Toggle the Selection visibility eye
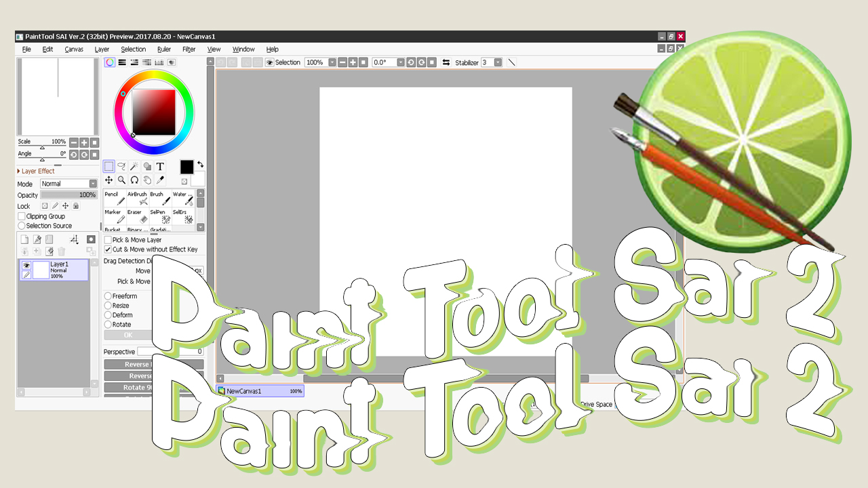The width and height of the screenshot is (868, 488). (269, 62)
